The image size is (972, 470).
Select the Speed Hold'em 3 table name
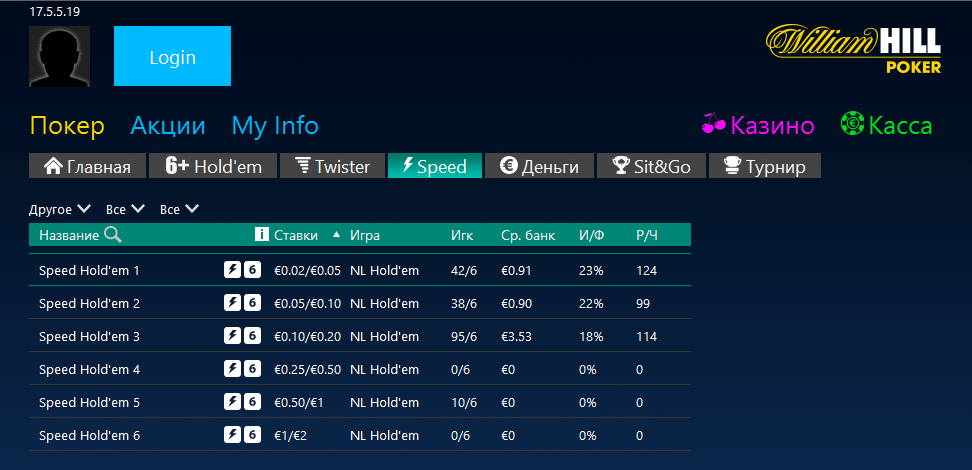point(89,337)
